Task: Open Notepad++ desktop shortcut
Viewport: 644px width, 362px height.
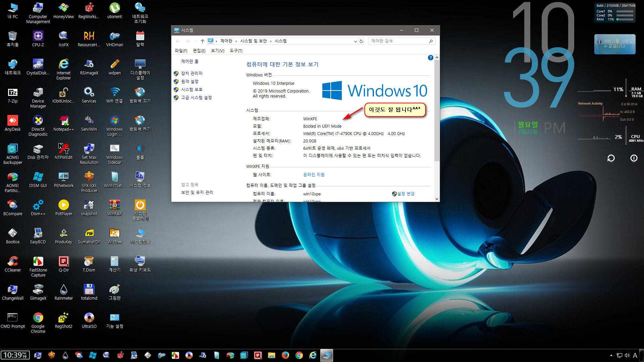Action: [x=63, y=123]
